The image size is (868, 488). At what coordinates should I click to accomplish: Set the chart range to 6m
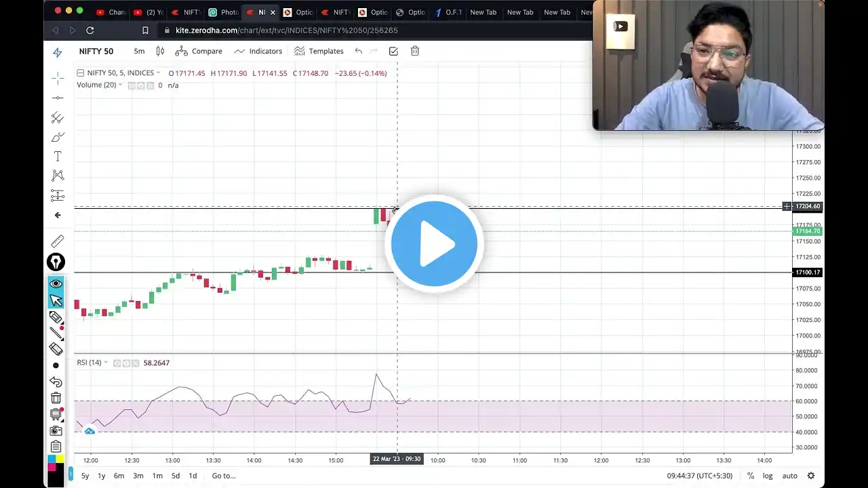tap(119, 476)
